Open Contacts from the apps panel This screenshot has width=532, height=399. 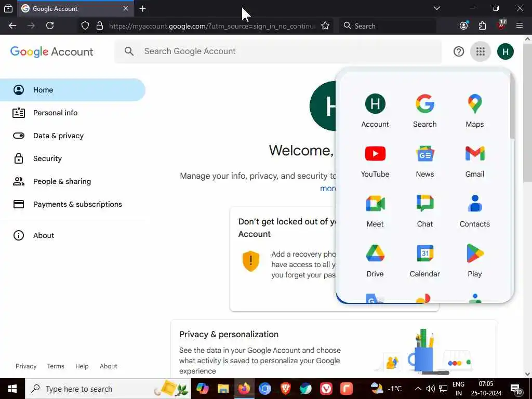pyautogui.click(x=475, y=211)
